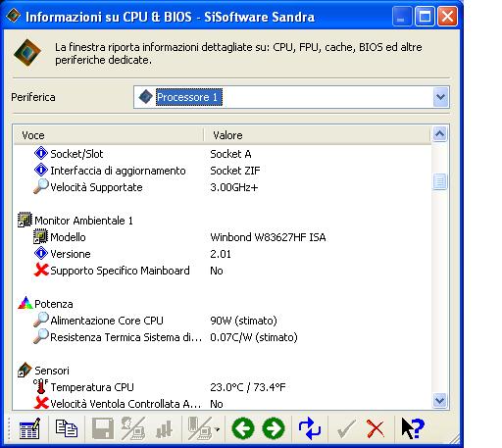Click the 3.00GHz+ value
Viewport: 502px width, 448px height.
click(234, 187)
